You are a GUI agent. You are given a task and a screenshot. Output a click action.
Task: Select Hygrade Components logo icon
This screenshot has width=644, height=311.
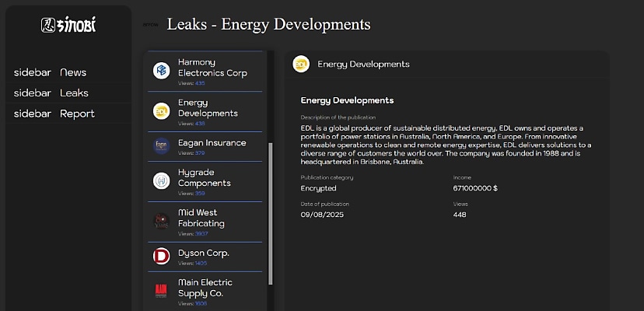pos(162,180)
